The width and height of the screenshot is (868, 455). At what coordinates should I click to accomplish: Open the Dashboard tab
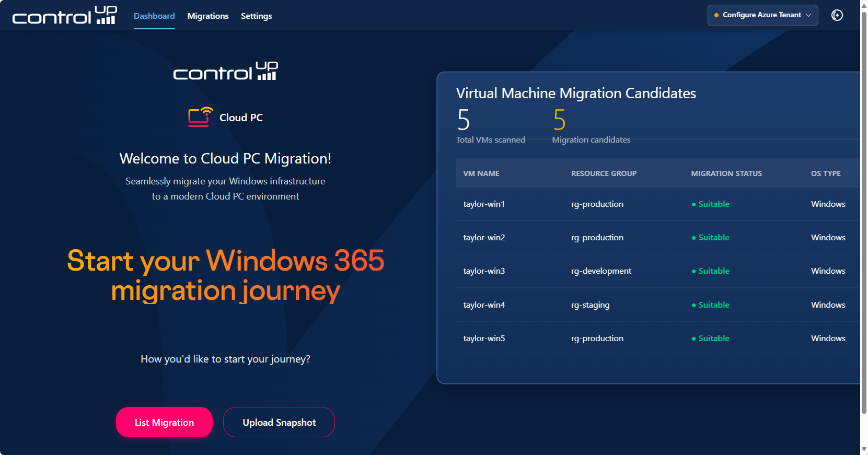(154, 16)
